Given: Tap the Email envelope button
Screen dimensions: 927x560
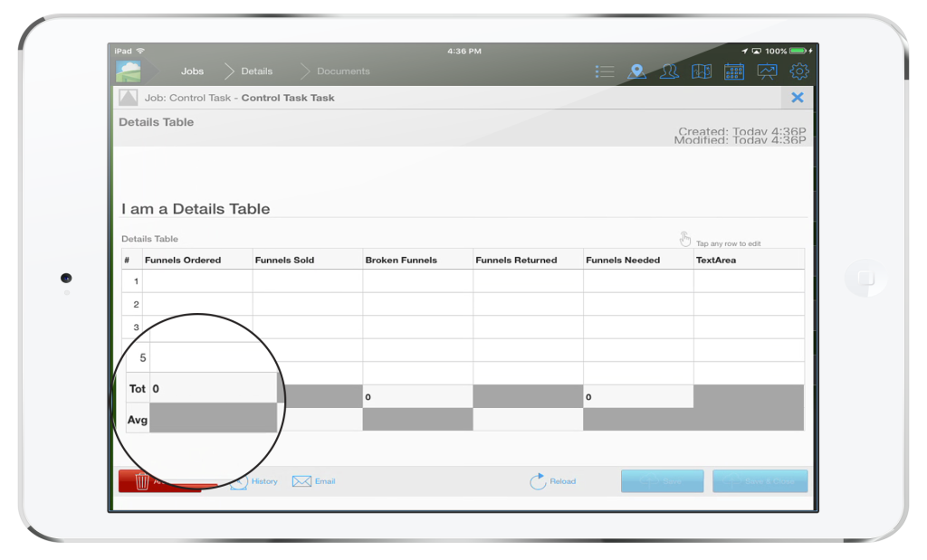Looking at the screenshot, I should pos(314,481).
